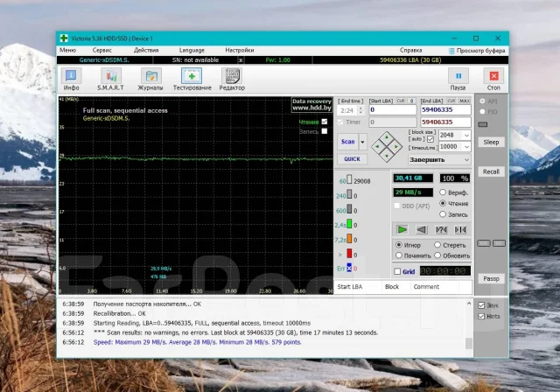Click the CUR button beside End LBA

pyautogui.click(x=451, y=101)
